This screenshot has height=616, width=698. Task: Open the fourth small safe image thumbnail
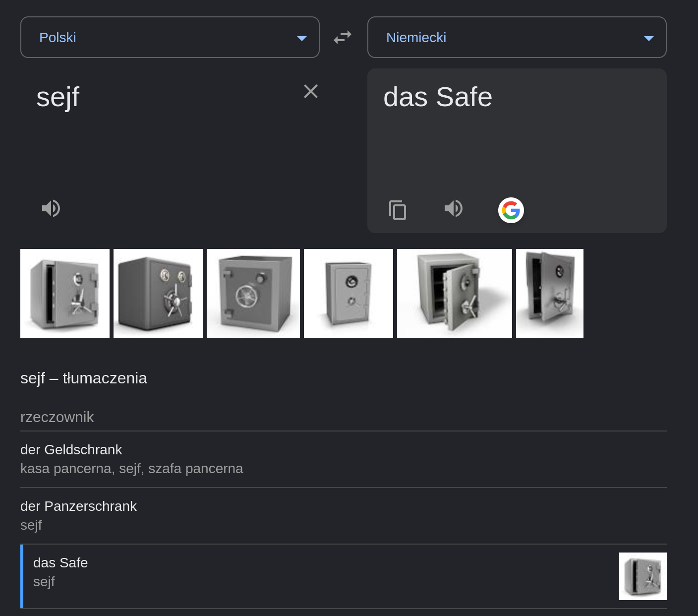(349, 294)
